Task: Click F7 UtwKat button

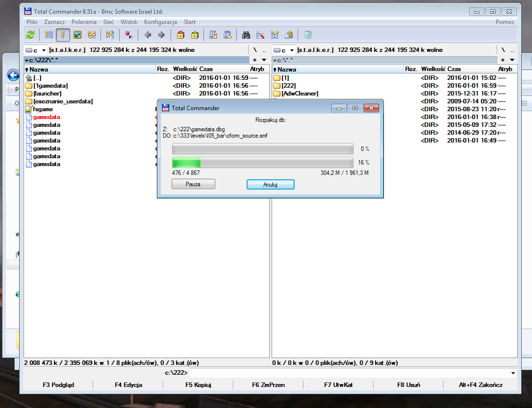Action: [x=339, y=385]
